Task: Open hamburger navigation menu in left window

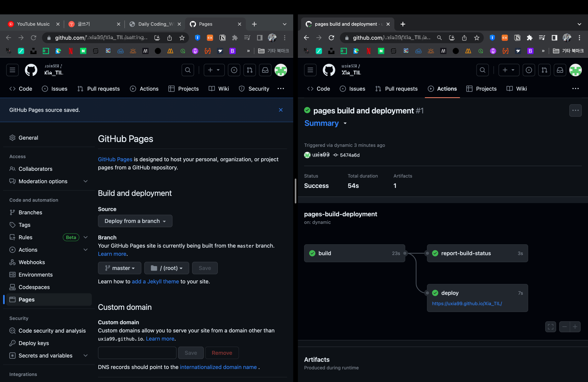Action: (x=12, y=70)
